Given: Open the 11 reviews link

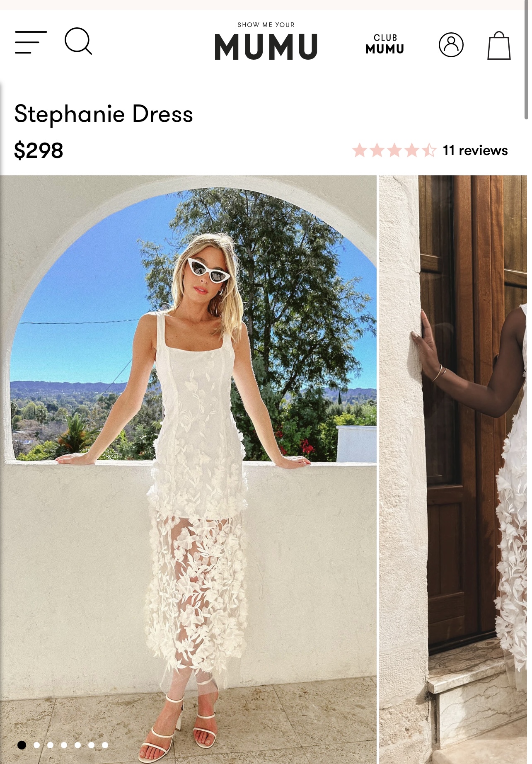Looking at the screenshot, I should pyautogui.click(x=475, y=150).
